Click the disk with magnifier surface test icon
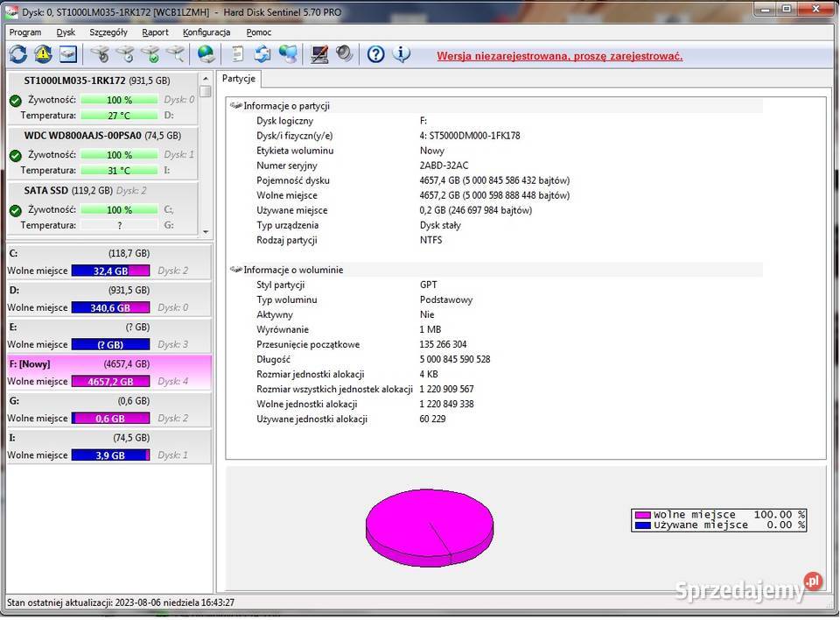This screenshot has width=840, height=620. [175, 54]
